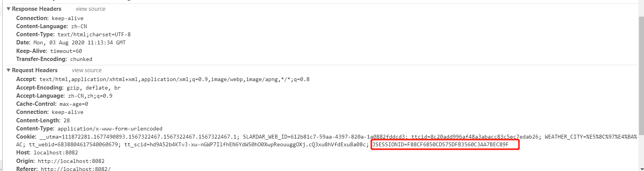Click the Keep-Alive value timeout=60
The width and height of the screenshot is (644, 171).
point(66,51)
